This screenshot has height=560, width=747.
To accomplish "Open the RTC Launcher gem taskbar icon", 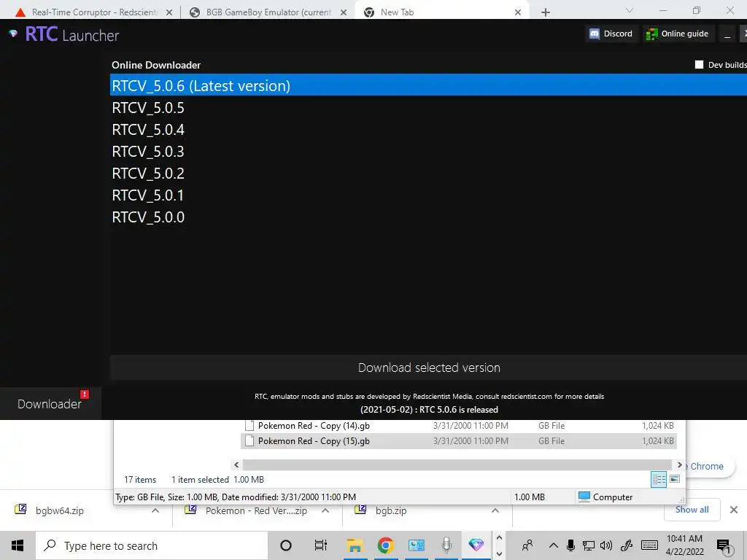I will [476, 545].
